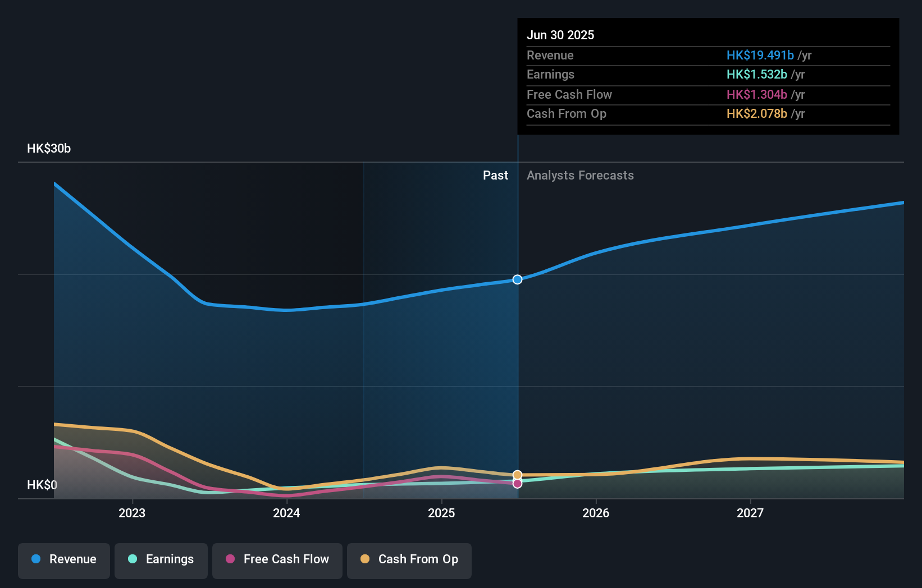
Task: Select the orange Cash From Op chart marker
Action: 517,474
